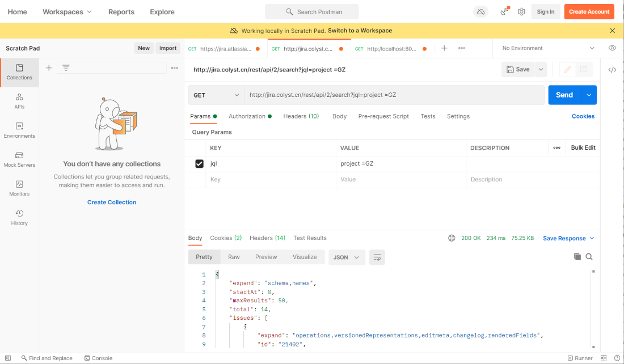624x364 pixels.
Task: Open the APIs sidebar panel
Action: coord(19,101)
